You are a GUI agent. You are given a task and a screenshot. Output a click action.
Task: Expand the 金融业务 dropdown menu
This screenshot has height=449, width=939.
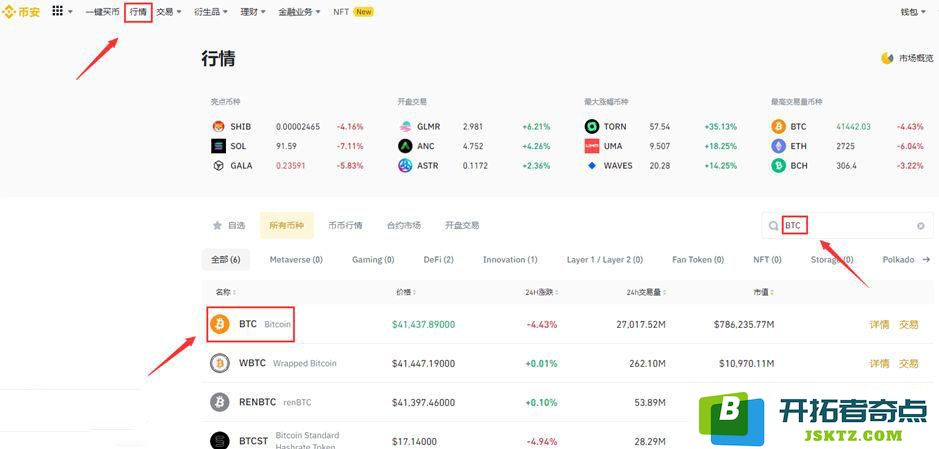(x=299, y=11)
